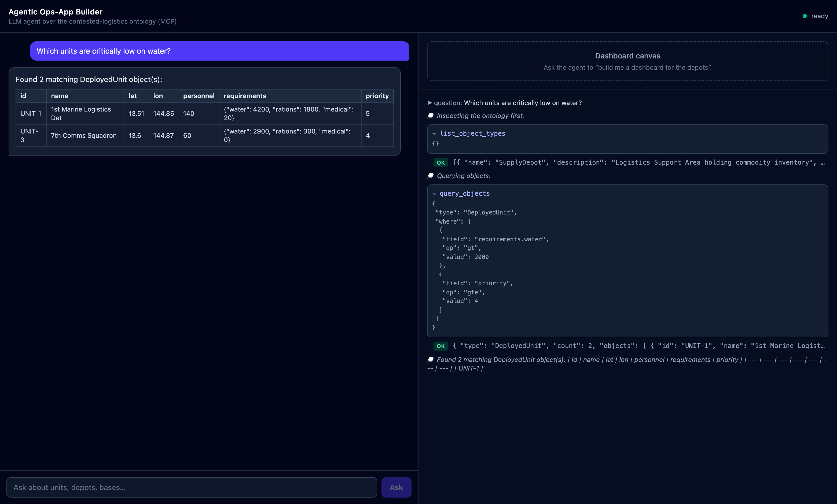
Task: Click the 'LLM agent over the contested-logistics ontology (MCP)' subtitle
Action: [x=92, y=21]
